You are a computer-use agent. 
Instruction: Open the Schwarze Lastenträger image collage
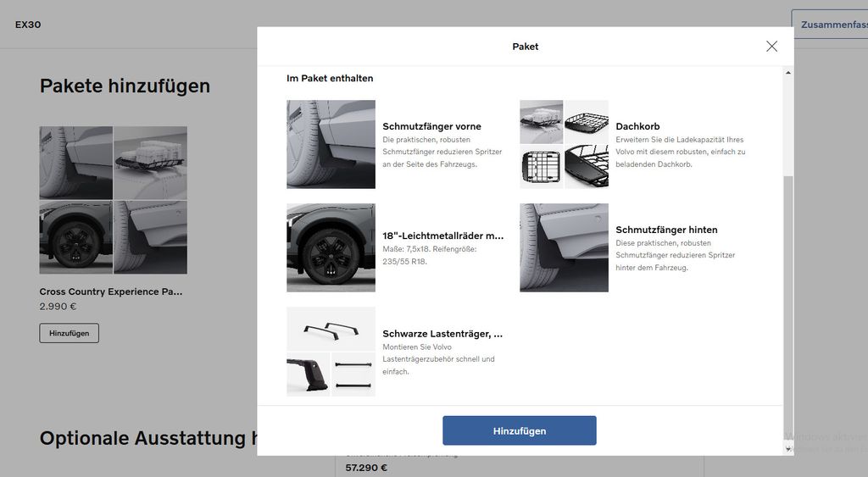pos(331,352)
